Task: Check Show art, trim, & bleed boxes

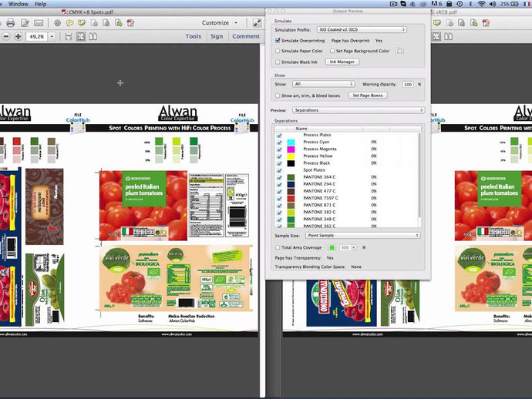Action: [278, 96]
